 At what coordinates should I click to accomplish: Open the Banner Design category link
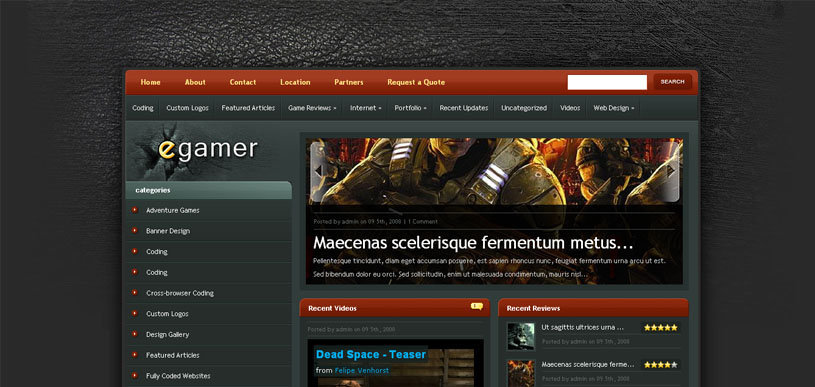coord(168,231)
